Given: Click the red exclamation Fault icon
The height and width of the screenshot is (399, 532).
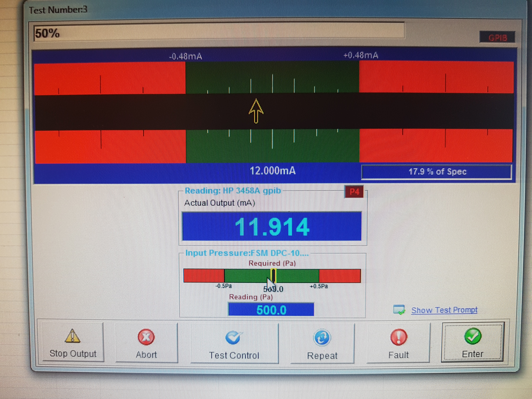Looking at the screenshot, I should [398, 337].
